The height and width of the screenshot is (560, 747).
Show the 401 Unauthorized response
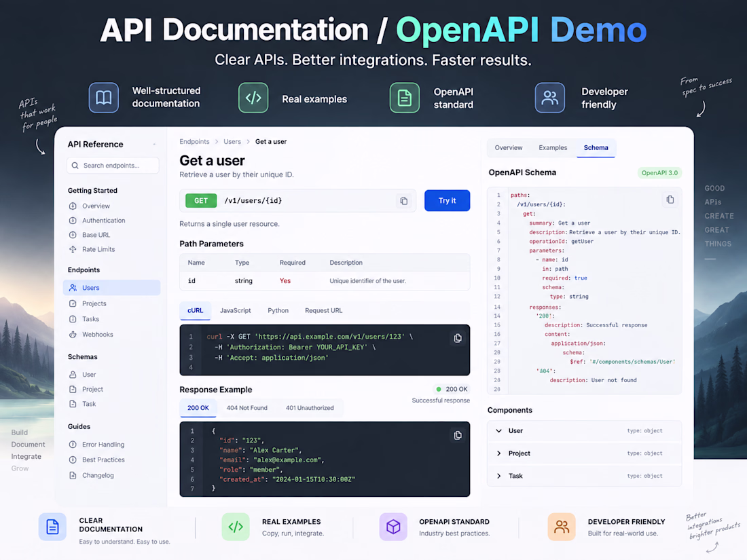tap(310, 408)
